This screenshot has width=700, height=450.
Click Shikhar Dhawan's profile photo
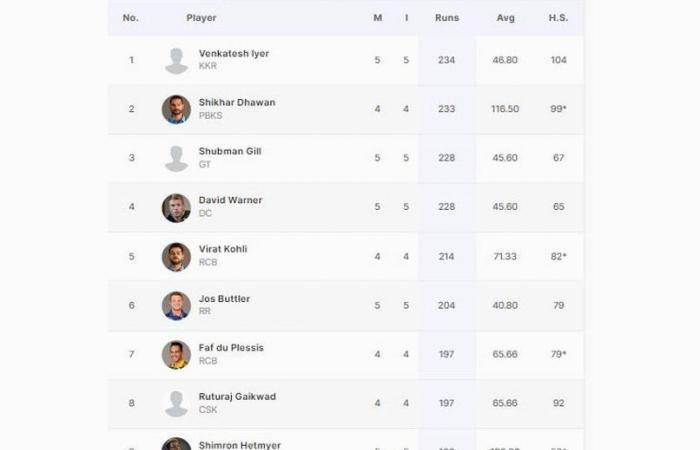[176, 109]
